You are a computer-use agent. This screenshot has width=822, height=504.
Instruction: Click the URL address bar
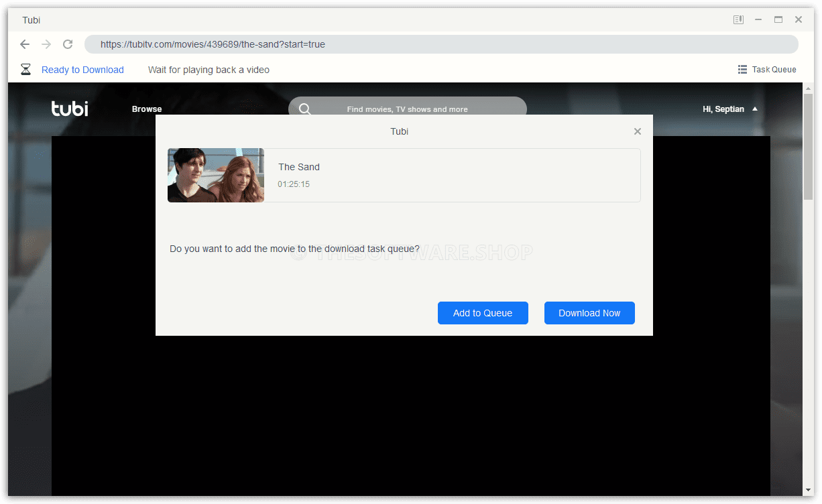(x=441, y=44)
